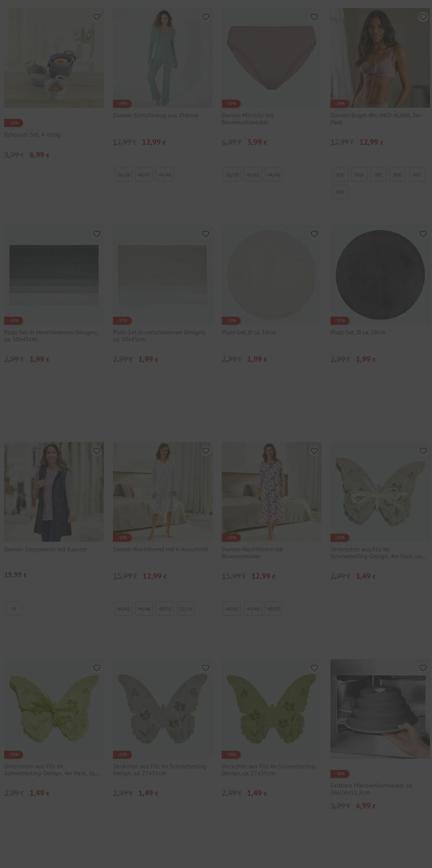432x868 pixels.
Task: Select size 36/38 for Damen-Schlafanzug
Action: click(123, 175)
